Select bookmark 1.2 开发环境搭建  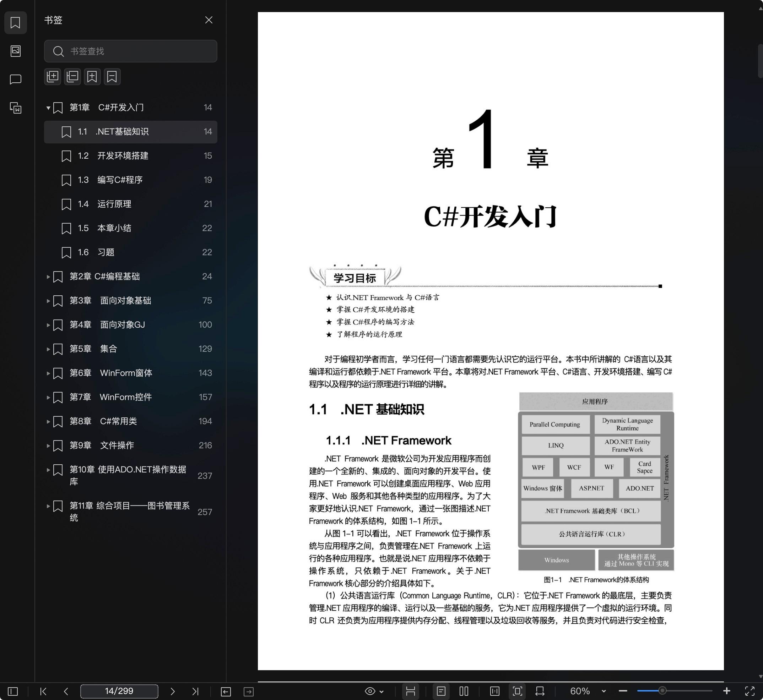click(x=130, y=156)
